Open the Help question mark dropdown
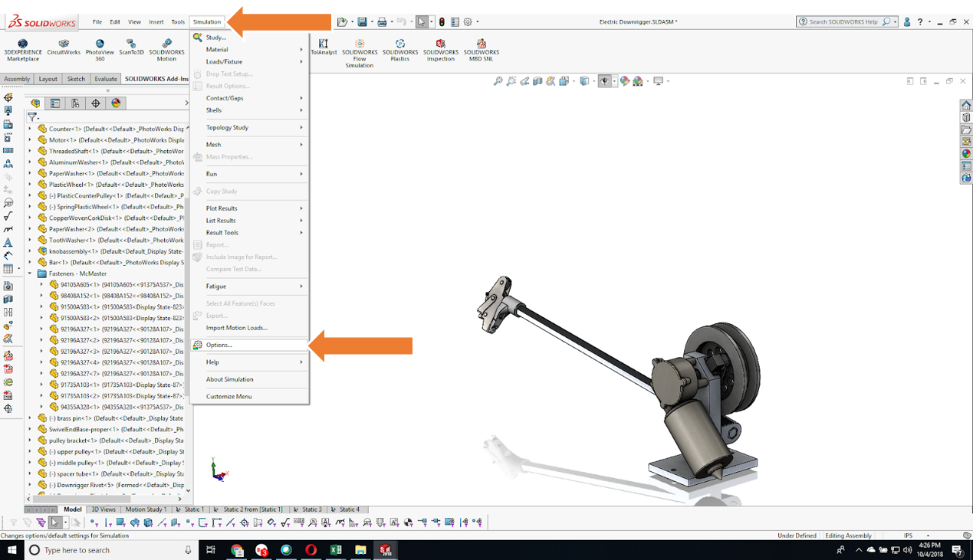The width and height of the screenshot is (973, 560). click(930, 21)
